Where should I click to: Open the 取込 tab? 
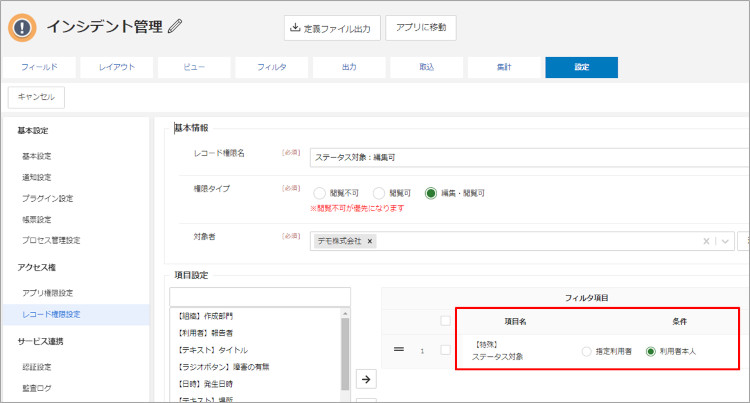(x=427, y=67)
